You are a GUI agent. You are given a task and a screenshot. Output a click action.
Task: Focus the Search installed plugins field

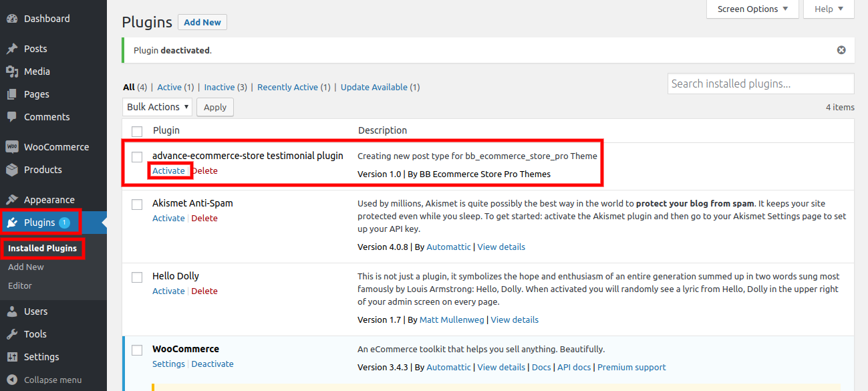click(x=760, y=84)
